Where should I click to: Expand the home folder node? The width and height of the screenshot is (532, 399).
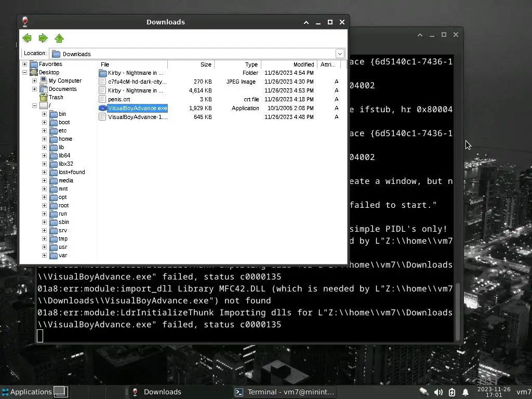(44, 139)
